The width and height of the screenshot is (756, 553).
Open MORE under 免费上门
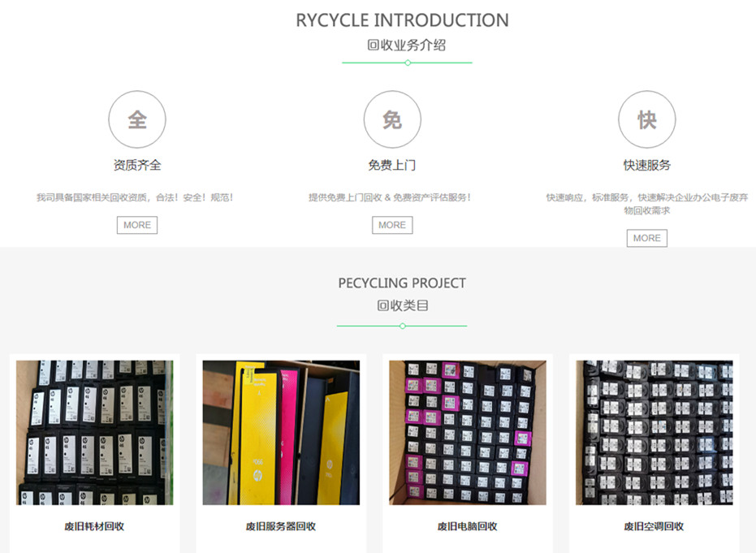click(392, 225)
